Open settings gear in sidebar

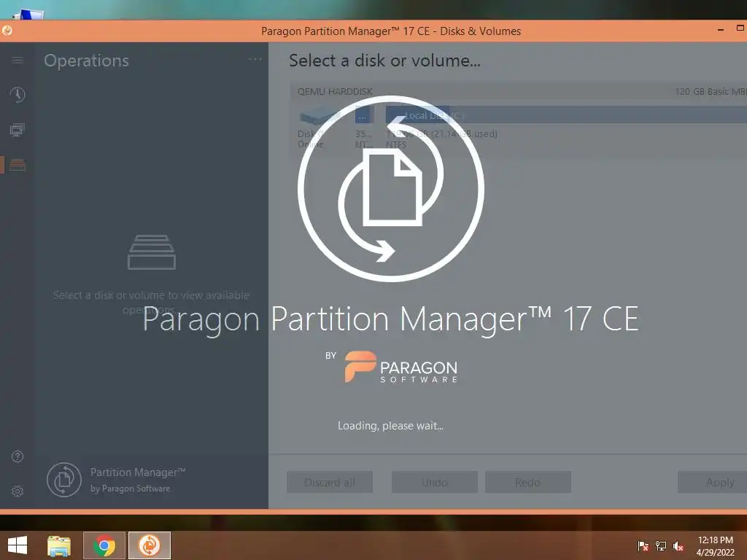coord(18,491)
